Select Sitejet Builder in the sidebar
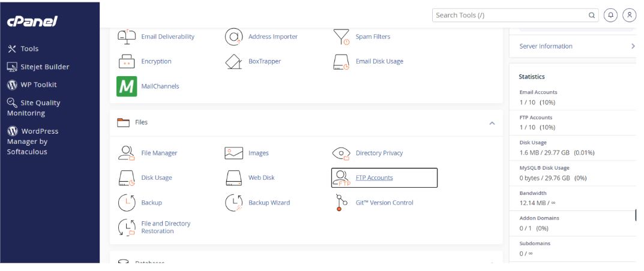 click(45, 67)
